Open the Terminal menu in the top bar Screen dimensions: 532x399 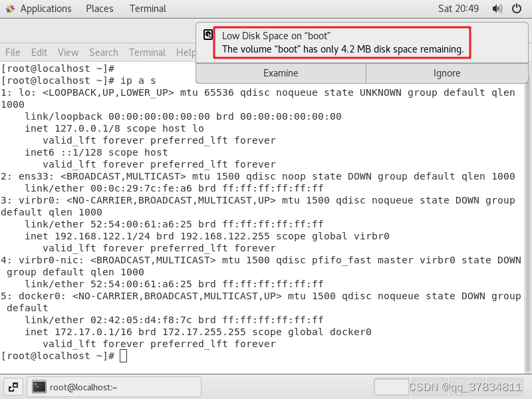pyautogui.click(x=147, y=9)
